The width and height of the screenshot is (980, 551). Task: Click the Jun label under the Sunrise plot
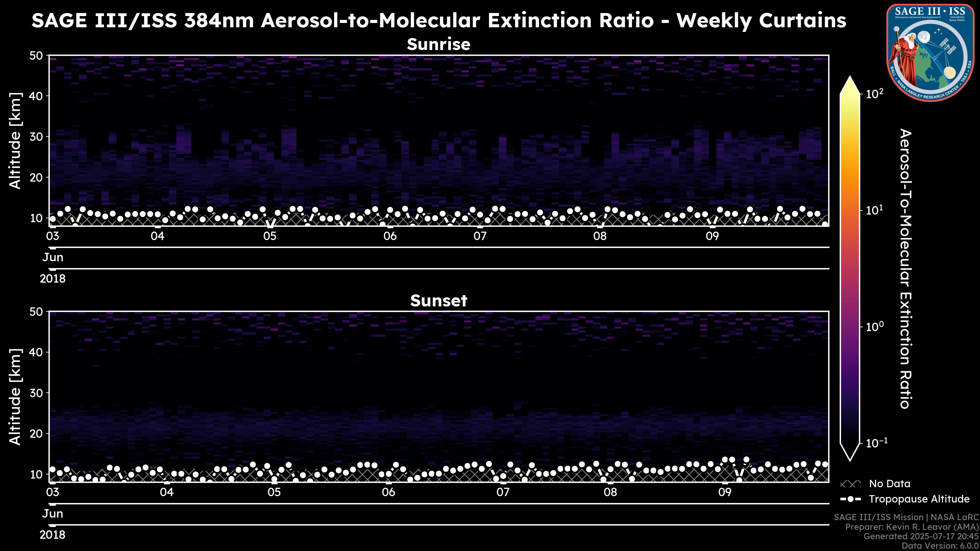tap(53, 257)
